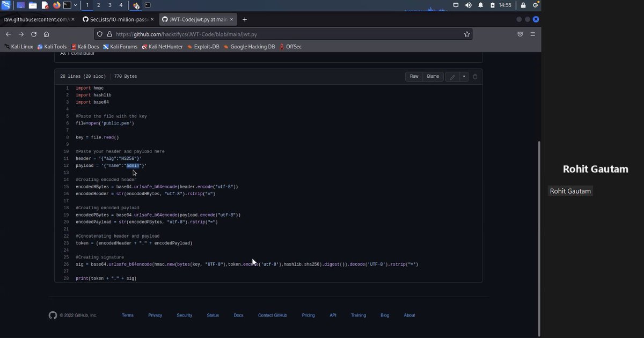Screen dimensions: 644x338
Task: Open the Status footer link
Action: tap(213, 315)
